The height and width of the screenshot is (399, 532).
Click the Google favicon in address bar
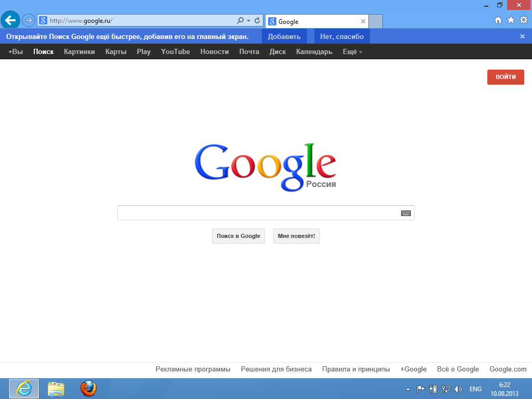(43, 20)
